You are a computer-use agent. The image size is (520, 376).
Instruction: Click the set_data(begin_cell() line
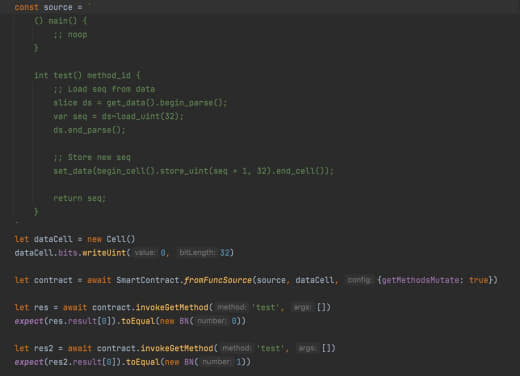(x=193, y=171)
